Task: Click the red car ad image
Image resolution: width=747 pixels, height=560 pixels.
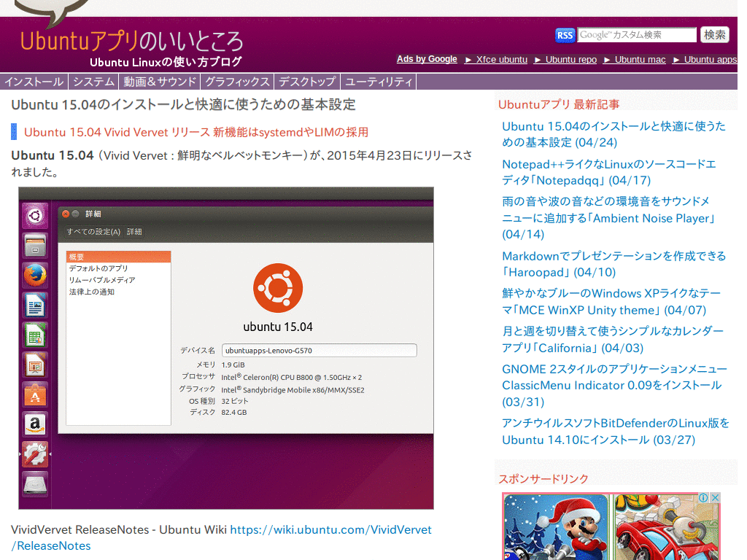Action: 667,526
